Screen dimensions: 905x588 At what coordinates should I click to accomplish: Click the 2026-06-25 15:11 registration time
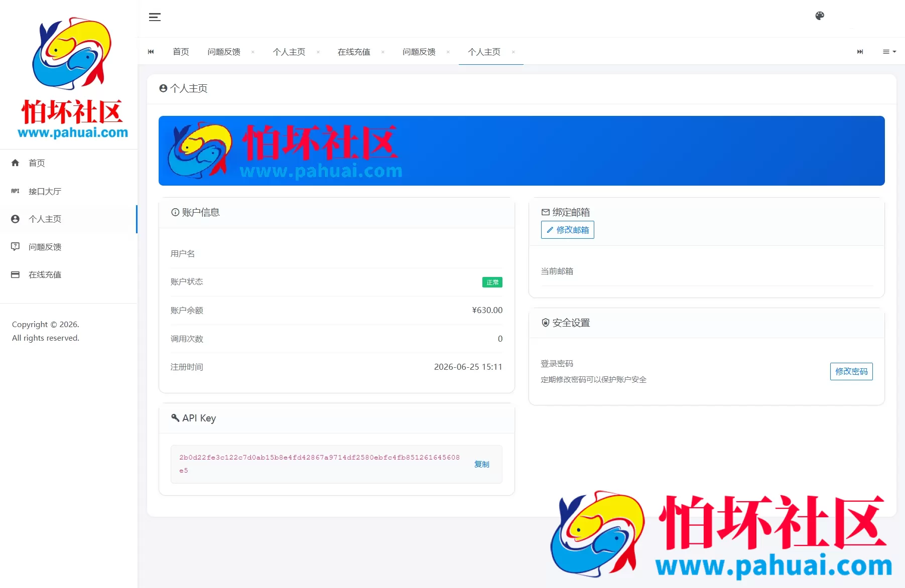coord(468,367)
